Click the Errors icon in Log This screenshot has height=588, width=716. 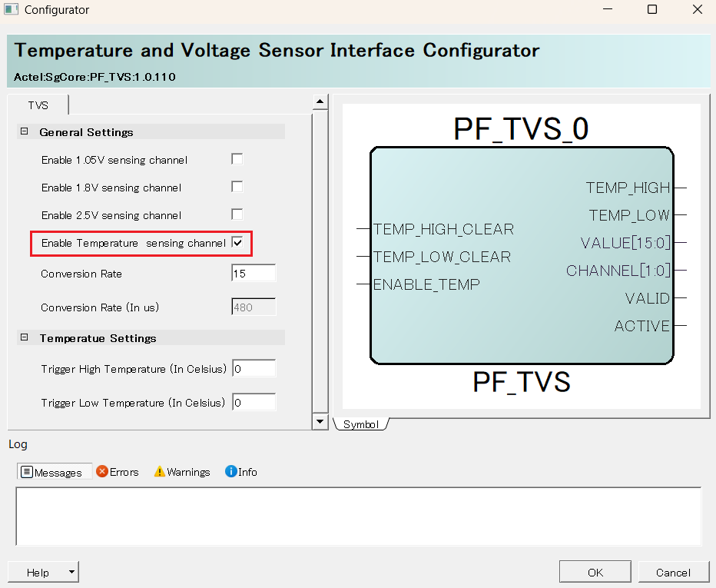pos(102,472)
